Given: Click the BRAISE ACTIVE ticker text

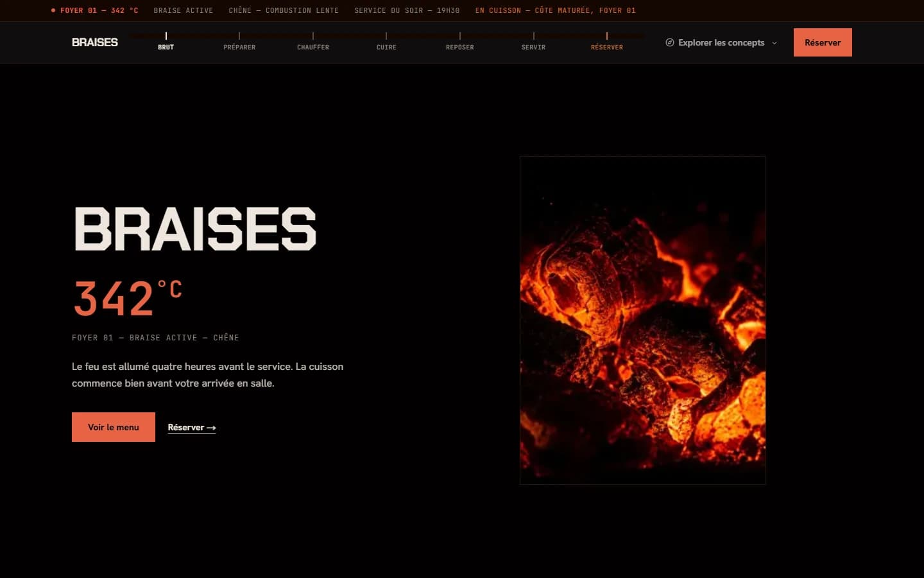Looking at the screenshot, I should (184, 10).
